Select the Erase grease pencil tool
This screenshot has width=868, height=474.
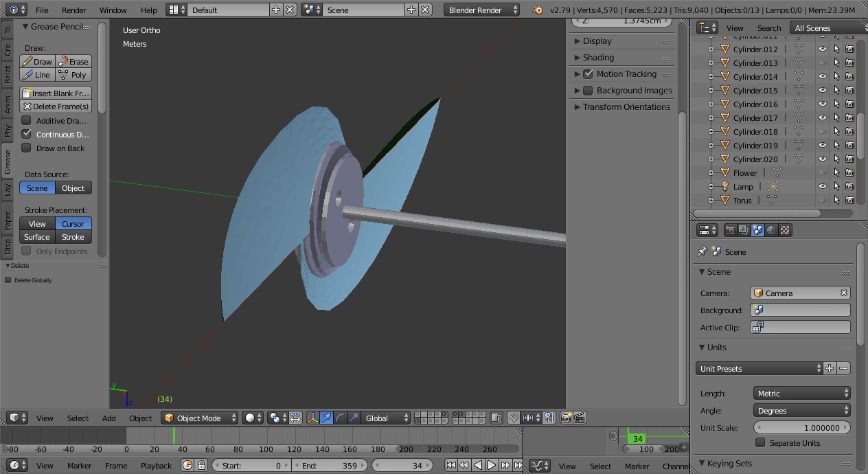pos(73,61)
